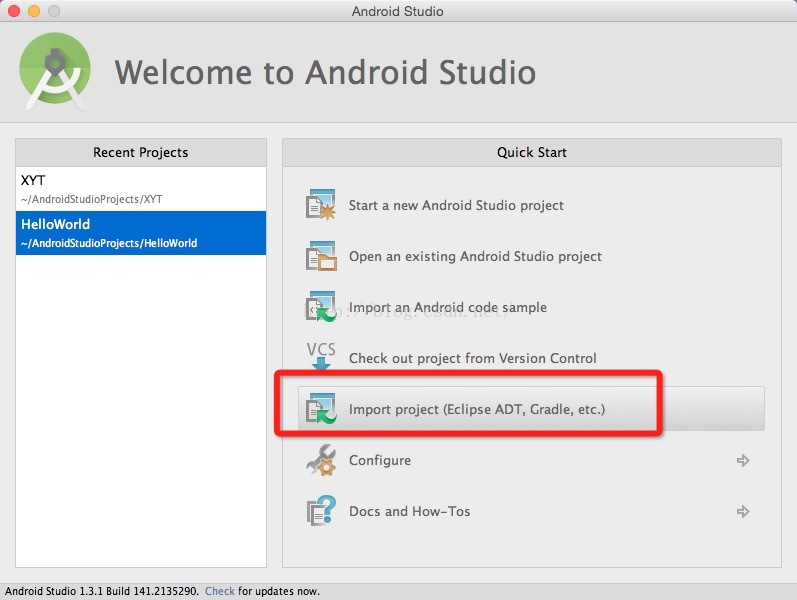
Task: Import an Android code sample
Action: pyautogui.click(x=447, y=307)
